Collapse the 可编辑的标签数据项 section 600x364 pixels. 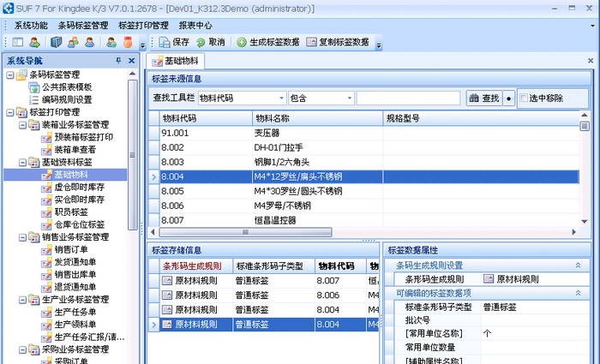(578, 293)
